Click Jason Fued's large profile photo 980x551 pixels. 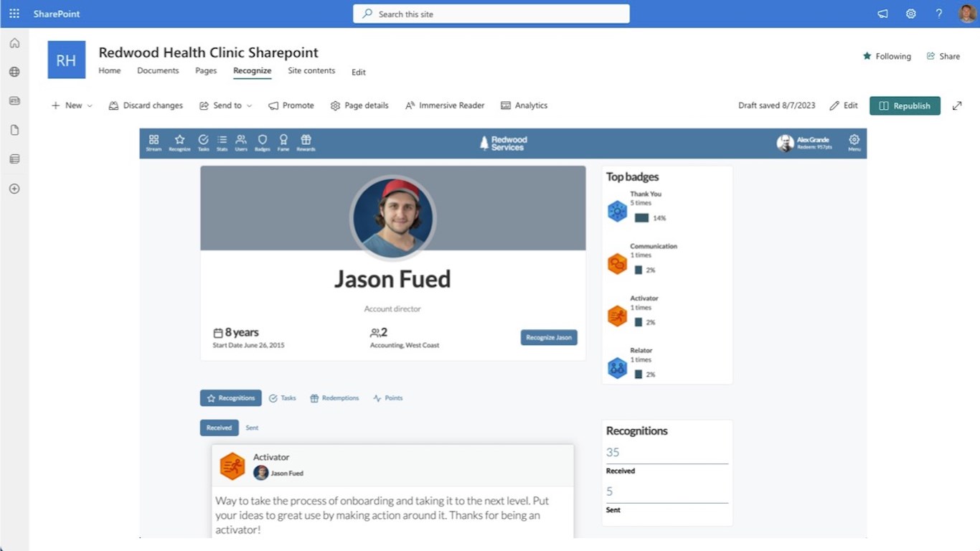(x=392, y=217)
